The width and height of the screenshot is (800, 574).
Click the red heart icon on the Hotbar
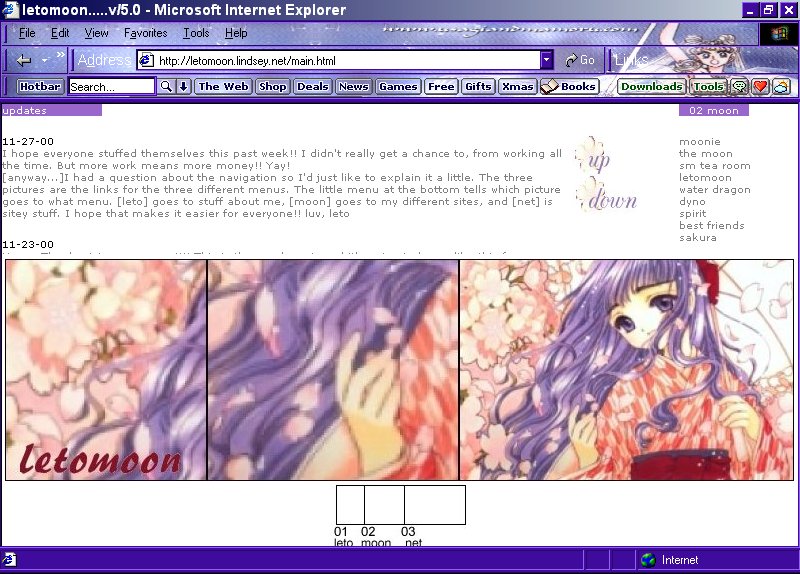pyautogui.click(x=760, y=87)
